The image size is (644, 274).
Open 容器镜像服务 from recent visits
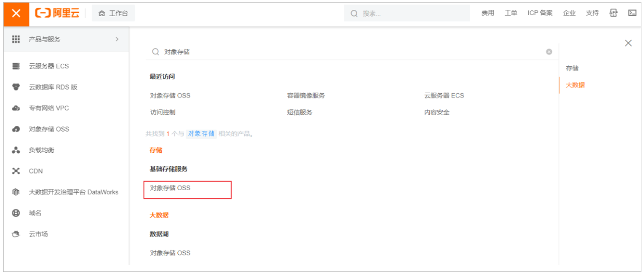tap(306, 96)
